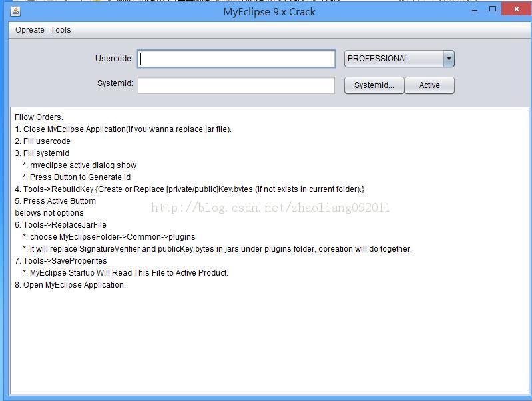The width and height of the screenshot is (532, 401).
Task: Click 'it will replace SignatureVerifier' line
Action: [217, 249]
